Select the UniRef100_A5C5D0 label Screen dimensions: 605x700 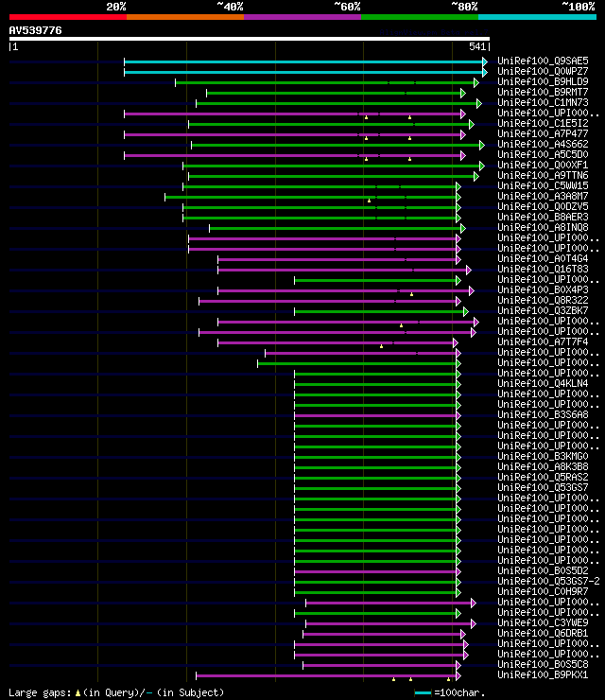click(x=543, y=154)
